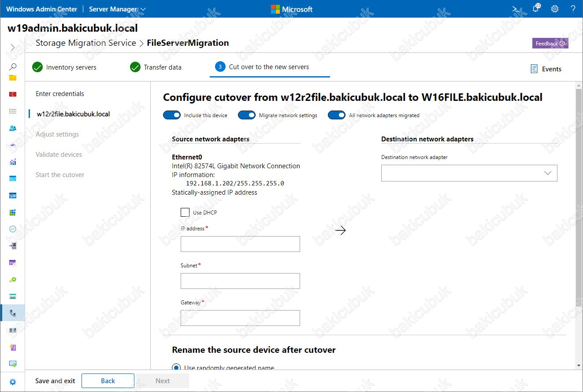This screenshot has width=583, height=392.
Task: Open the Server Manager dropdown in header
Action: pyautogui.click(x=117, y=9)
